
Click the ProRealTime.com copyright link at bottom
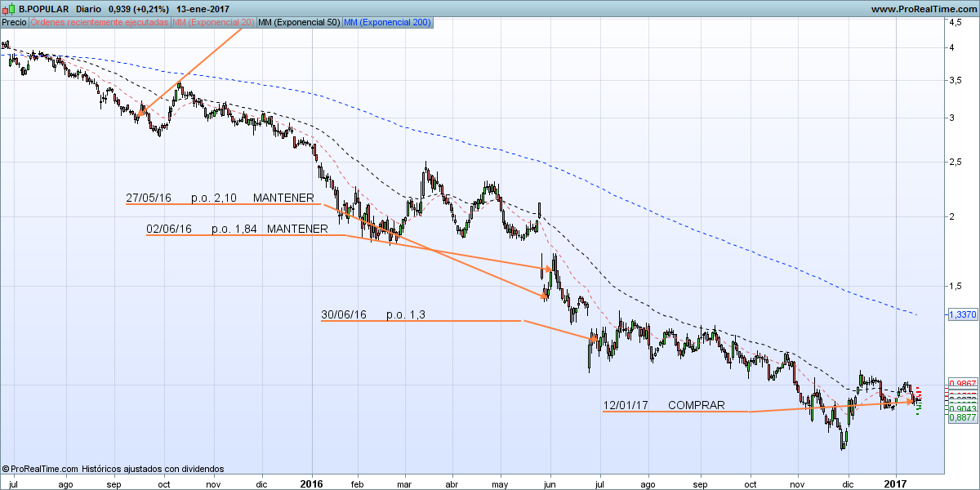[39, 469]
